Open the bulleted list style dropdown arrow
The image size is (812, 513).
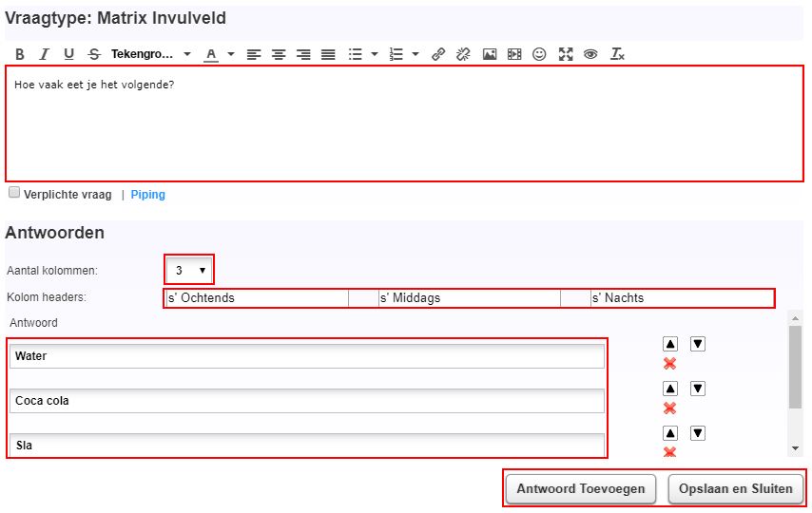tap(375, 54)
